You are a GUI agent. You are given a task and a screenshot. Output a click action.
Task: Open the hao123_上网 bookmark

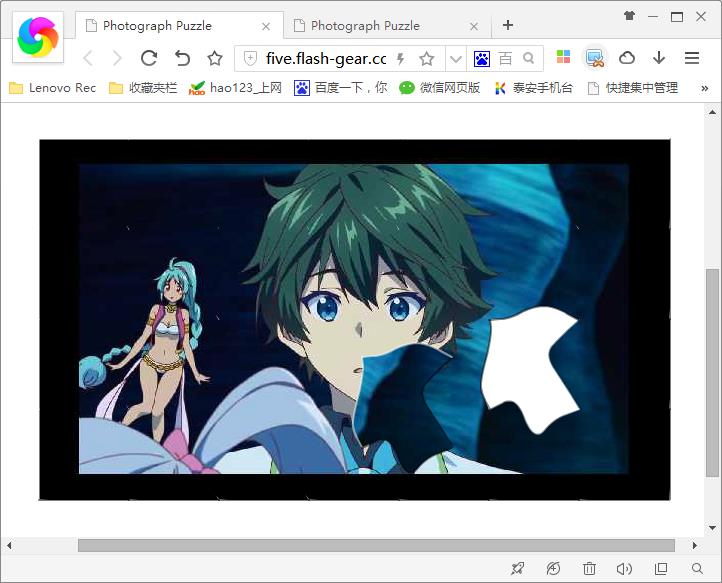(x=235, y=88)
